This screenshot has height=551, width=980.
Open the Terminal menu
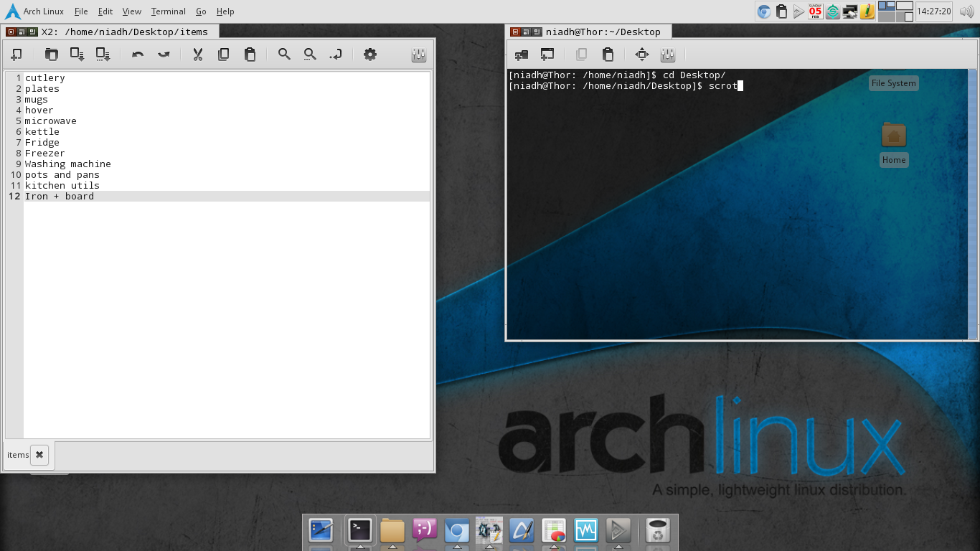point(169,11)
